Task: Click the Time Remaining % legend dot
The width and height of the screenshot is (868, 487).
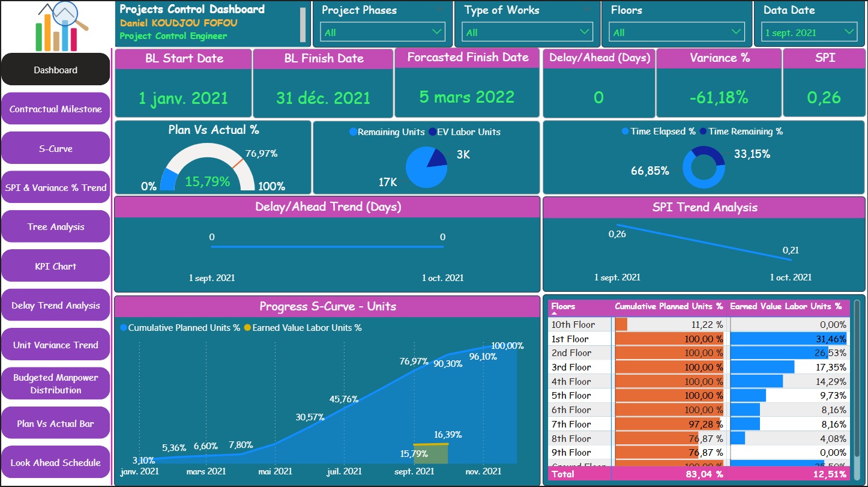Action: [704, 132]
